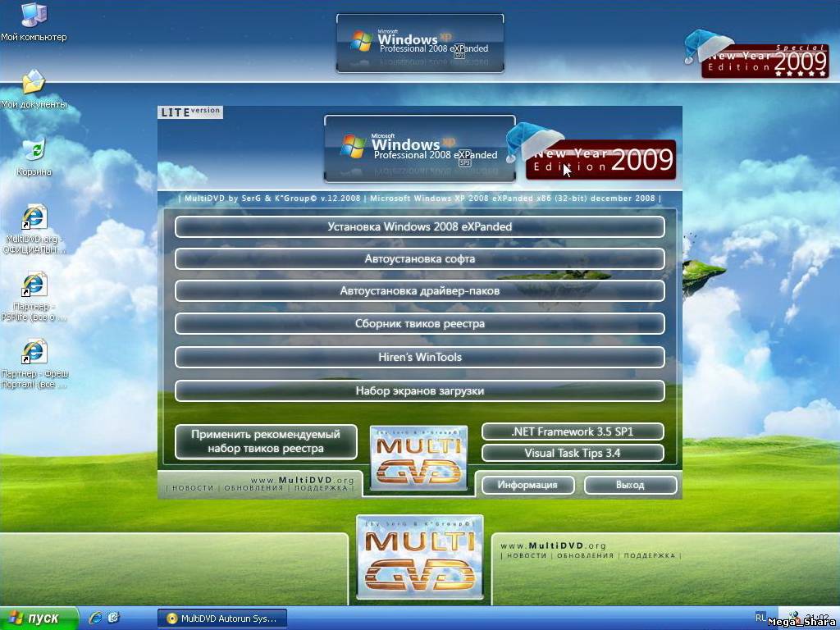This screenshot has height=630, width=840.
Task: Open the Корзина recycle bin icon
Action: pos(34,157)
